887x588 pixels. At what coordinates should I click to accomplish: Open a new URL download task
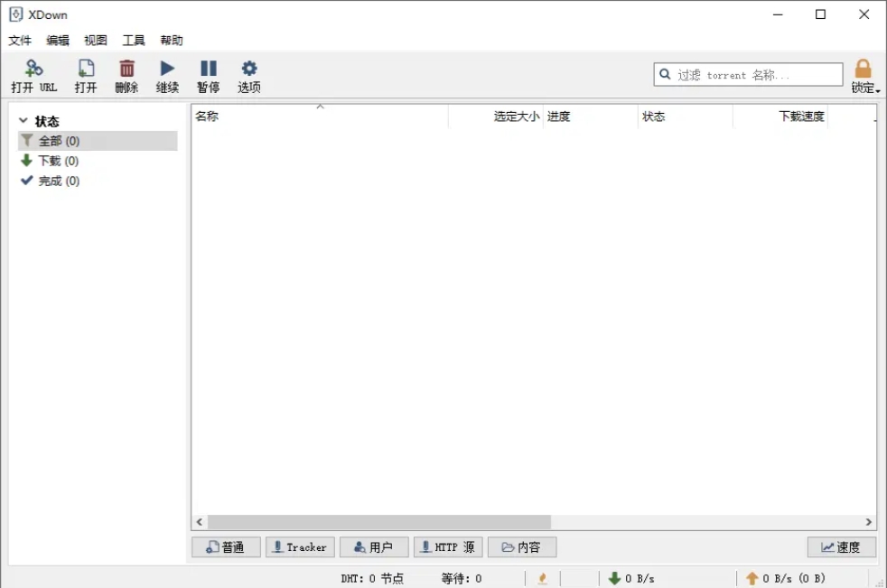(34, 74)
